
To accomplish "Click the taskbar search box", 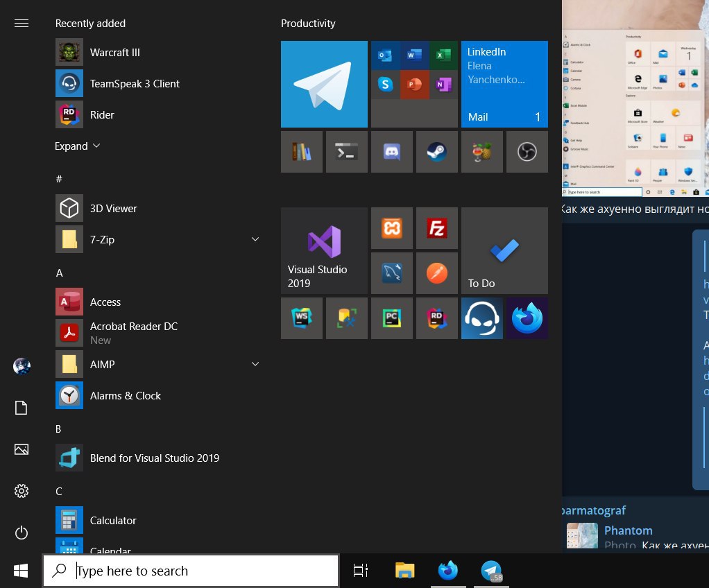I will (x=191, y=571).
